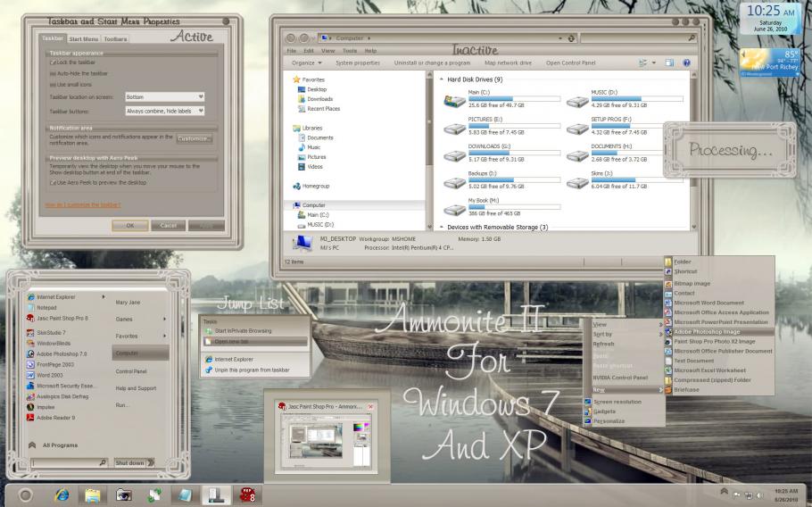
Task: Click the Folder icon in New submenu
Action: point(668,262)
